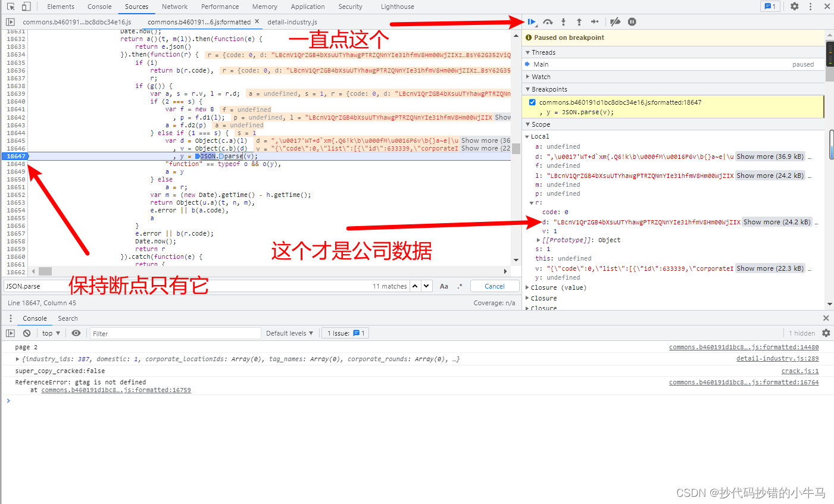Select the Main paused thread row
Image resolution: width=834 pixels, height=504 pixels.
674,64
